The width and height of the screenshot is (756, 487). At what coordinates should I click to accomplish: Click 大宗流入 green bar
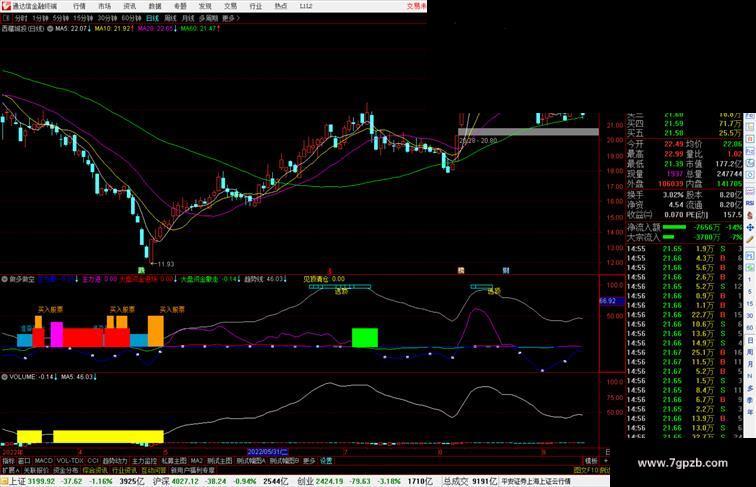(668, 237)
